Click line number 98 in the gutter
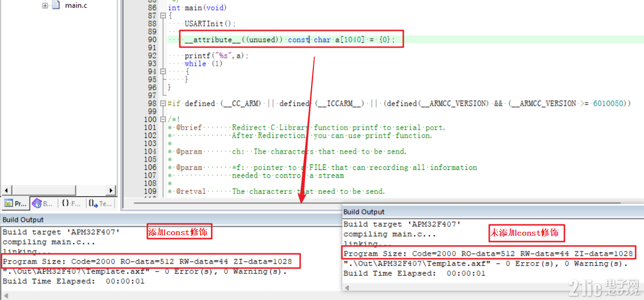The image size is (644, 300). tap(152, 104)
